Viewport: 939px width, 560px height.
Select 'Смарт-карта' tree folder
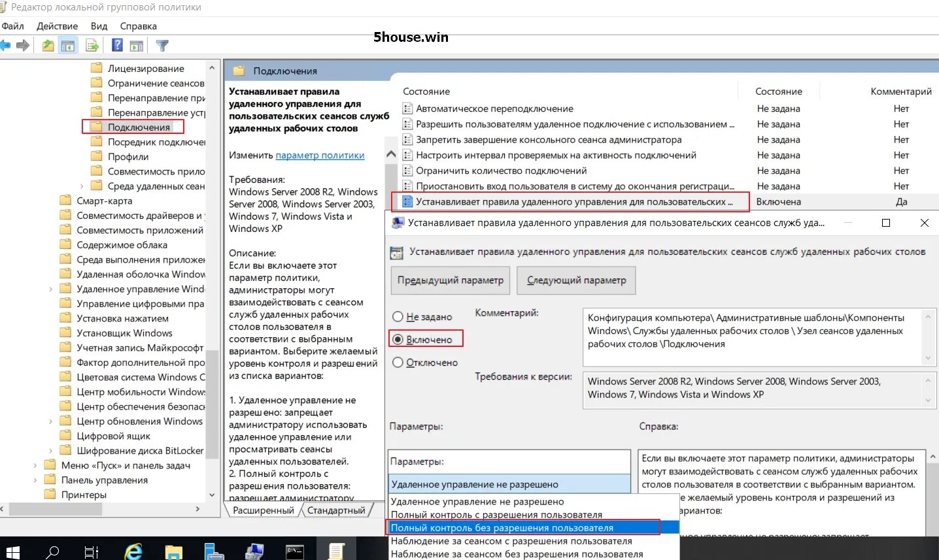pos(105,201)
